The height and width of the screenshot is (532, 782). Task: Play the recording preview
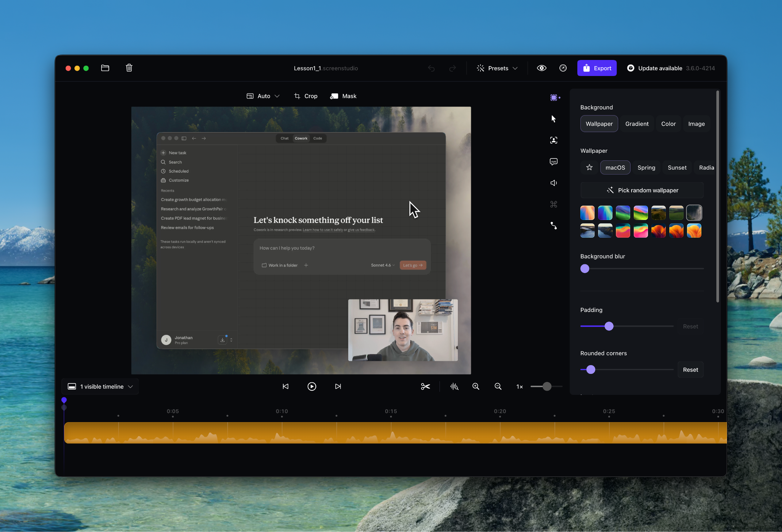tap(312, 386)
